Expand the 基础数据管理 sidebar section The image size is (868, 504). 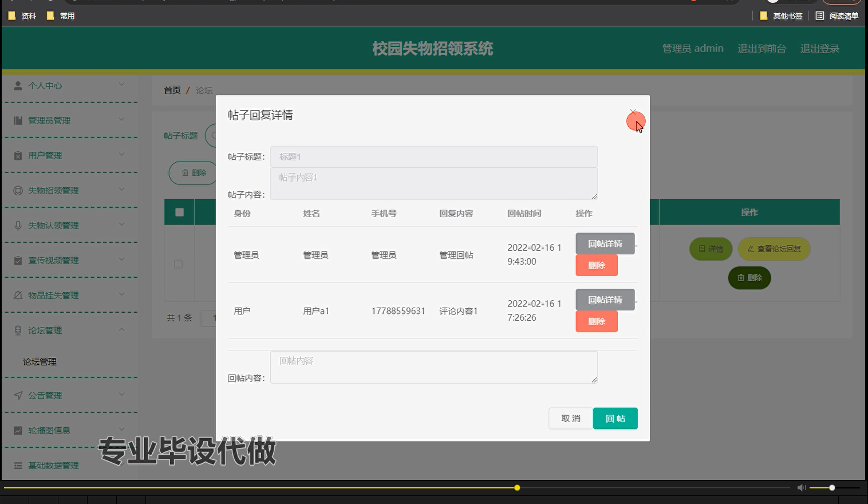coord(53,465)
